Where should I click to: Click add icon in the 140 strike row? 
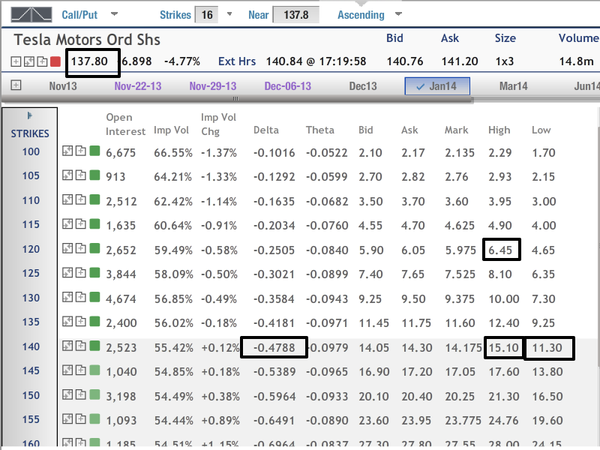[x=80, y=346]
